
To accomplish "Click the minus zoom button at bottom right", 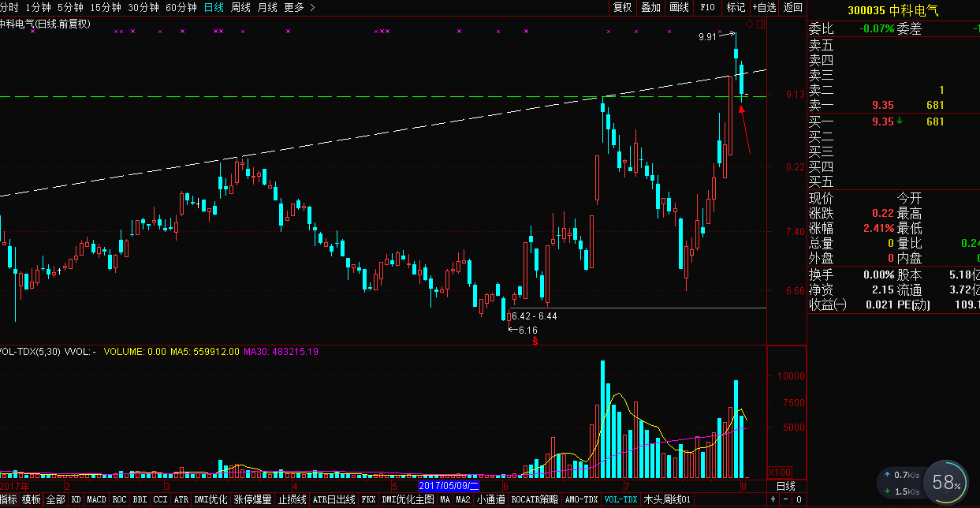I will pos(784,500).
